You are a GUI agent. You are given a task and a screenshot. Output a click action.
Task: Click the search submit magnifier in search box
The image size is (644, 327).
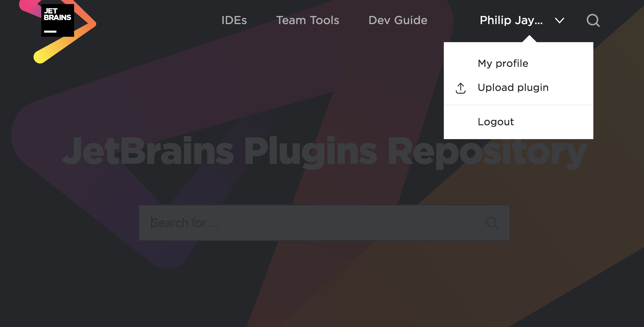coord(492,223)
